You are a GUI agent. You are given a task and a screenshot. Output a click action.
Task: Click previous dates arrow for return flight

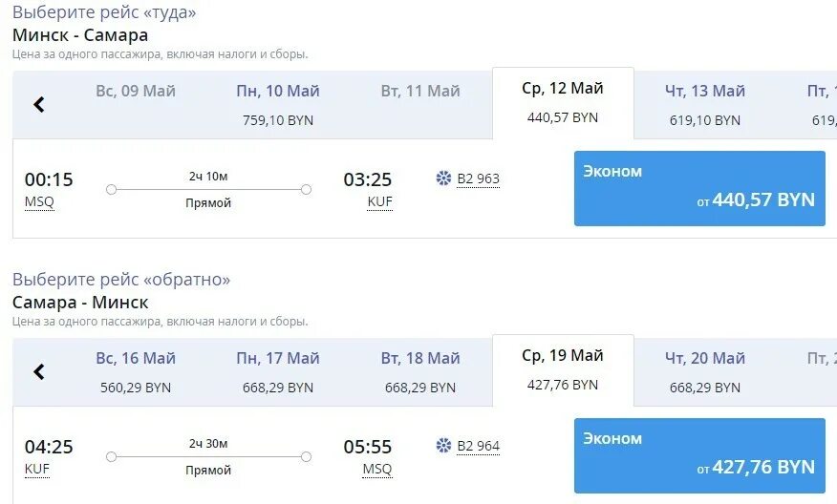tap(39, 371)
